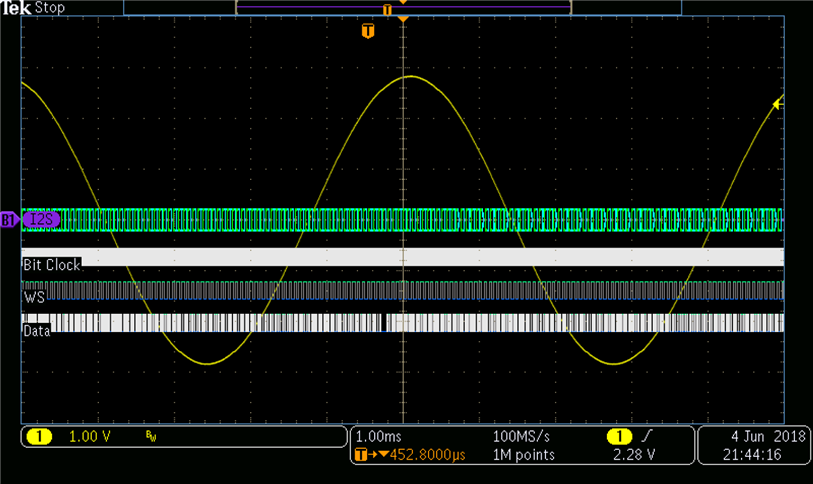
Task: Click the 1.00 V vertical scale readout
Action: [89, 437]
